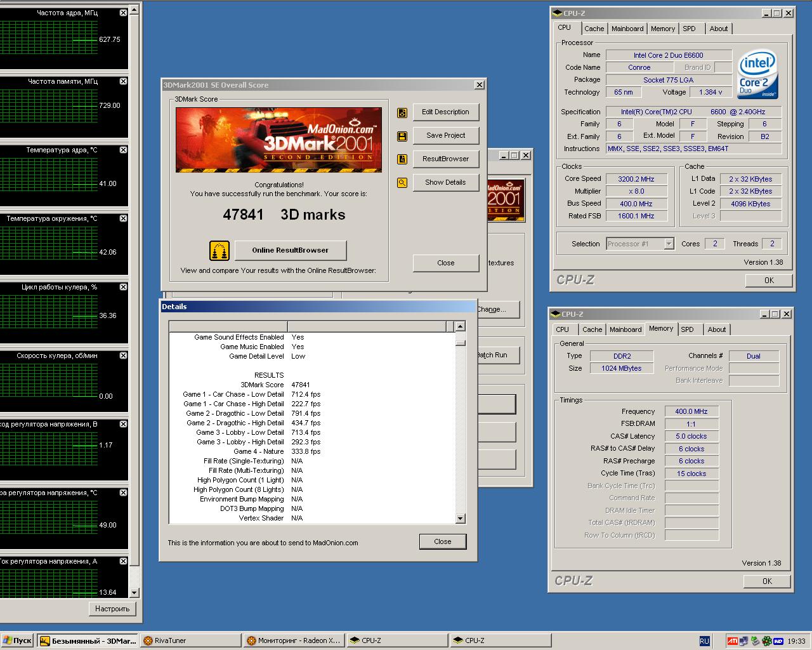Click Show Details button
This screenshot has height=650, width=812.
pyautogui.click(x=446, y=183)
